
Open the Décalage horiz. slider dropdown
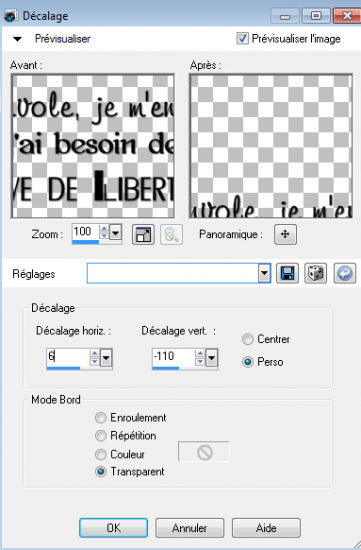click(x=106, y=358)
